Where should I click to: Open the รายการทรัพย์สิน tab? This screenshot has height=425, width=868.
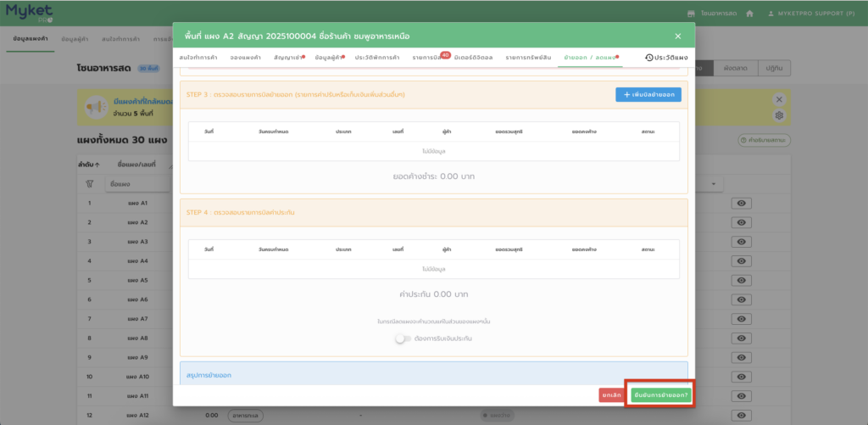tap(530, 57)
